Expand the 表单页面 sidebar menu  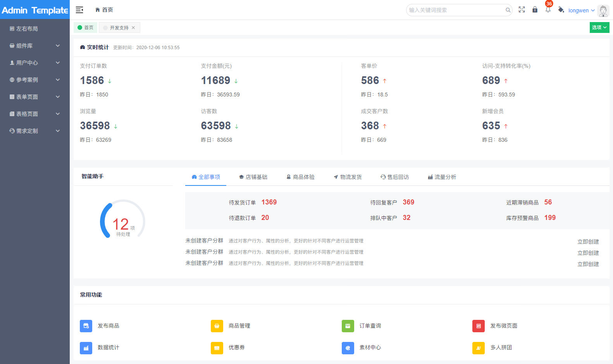coord(35,97)
